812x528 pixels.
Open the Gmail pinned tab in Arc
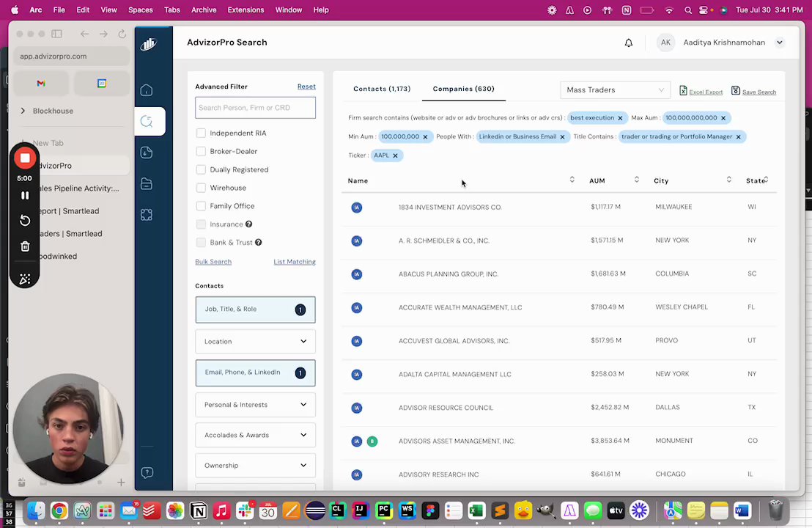pos(41,84)
